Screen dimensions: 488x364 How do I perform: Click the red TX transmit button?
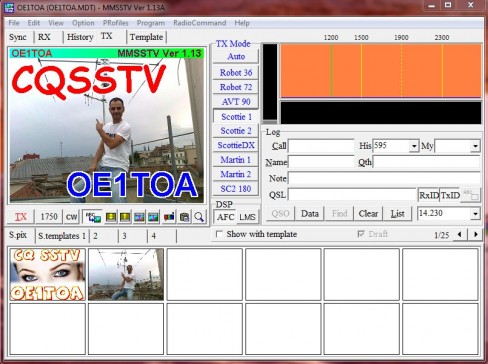tap(21, 217)
